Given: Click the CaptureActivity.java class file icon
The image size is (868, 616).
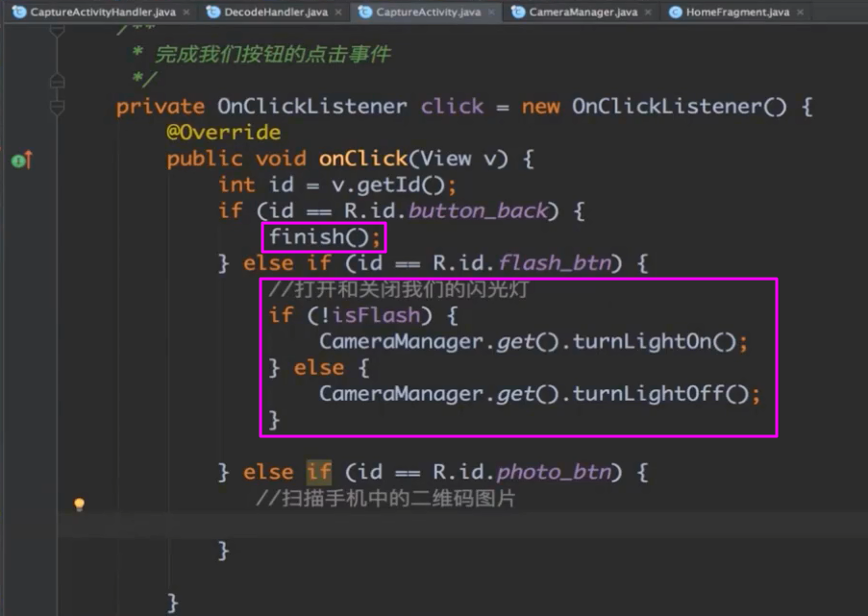Looking at the screenshot, I should coord(365,12).
